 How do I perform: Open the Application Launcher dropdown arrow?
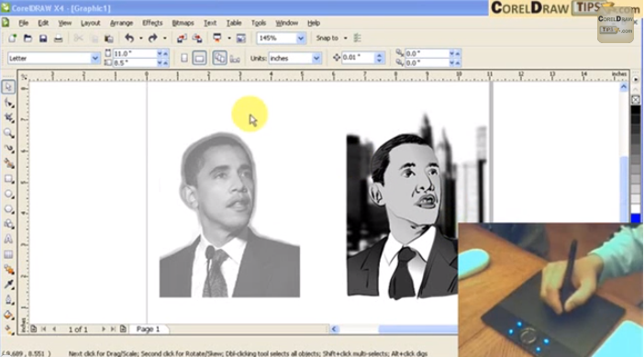pyautogui.click(x=229, y=39)
